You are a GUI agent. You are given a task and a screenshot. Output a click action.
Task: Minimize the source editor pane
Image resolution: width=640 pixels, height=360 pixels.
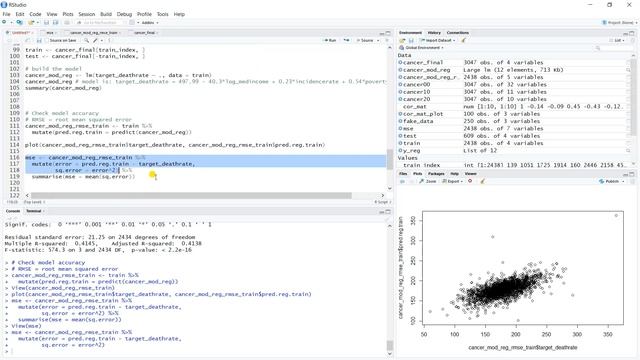click(x=382, y=33)
